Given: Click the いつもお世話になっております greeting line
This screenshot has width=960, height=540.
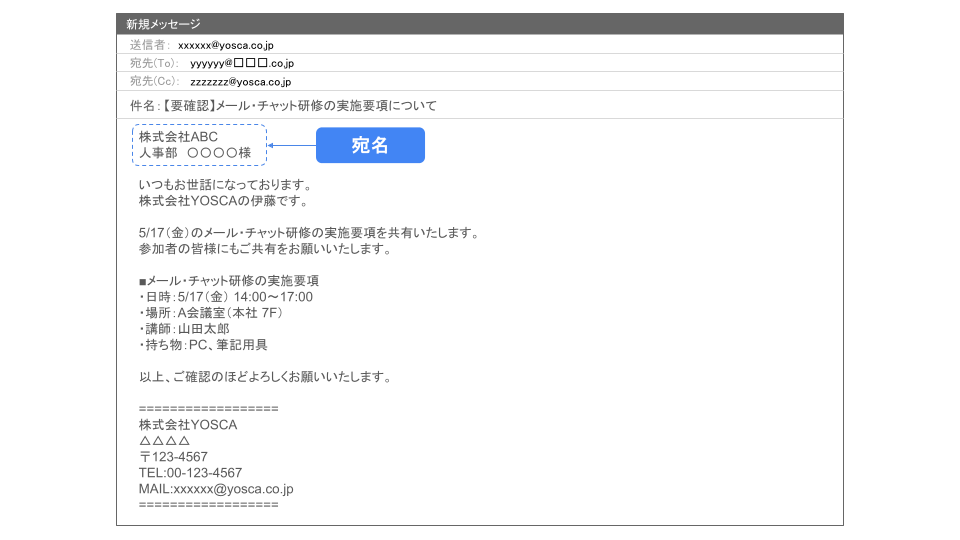Looking at the screenshot, I should coord(225,185).
